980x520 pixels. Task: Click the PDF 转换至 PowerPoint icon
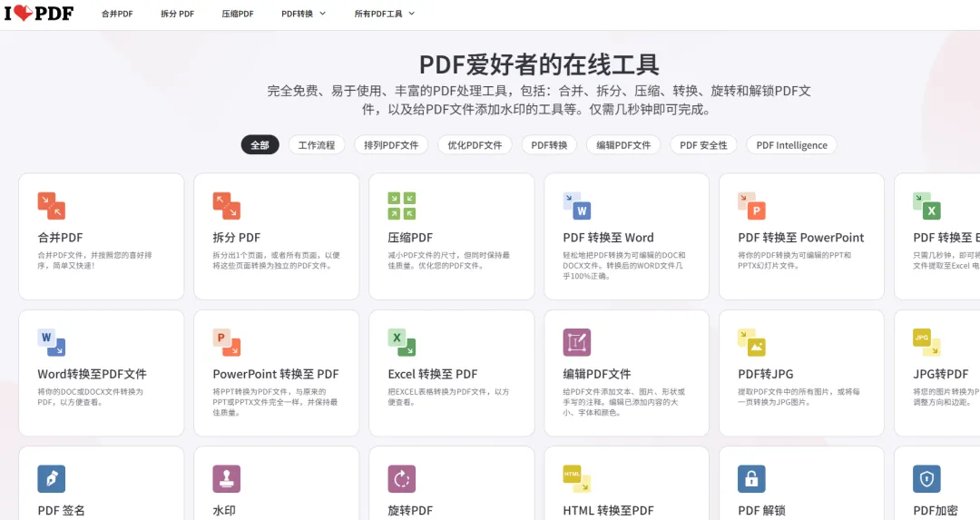pos(751,206)
